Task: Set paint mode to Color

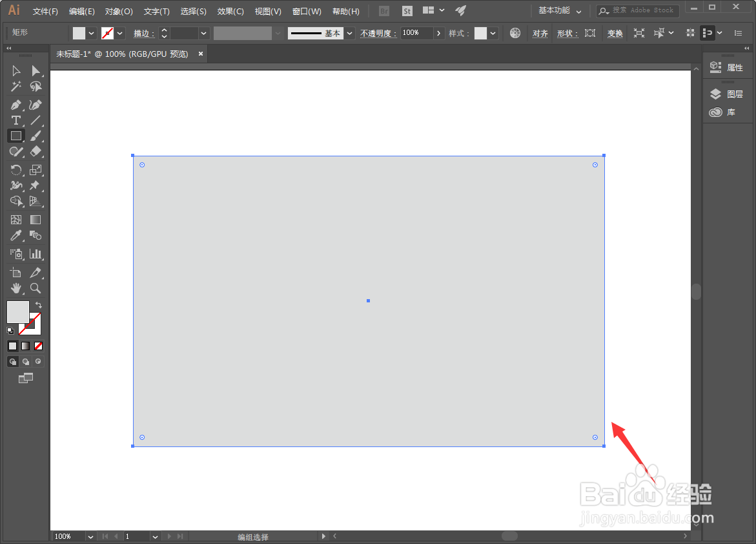Action: pyautogui.click(x=13, y=346)
